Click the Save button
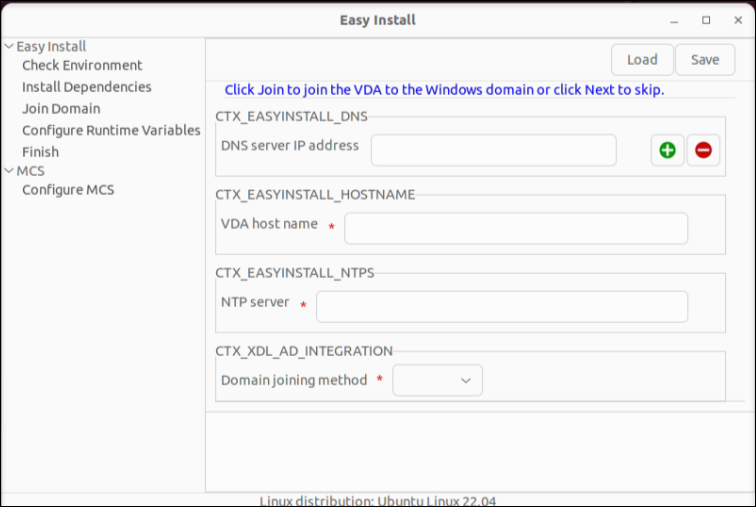The image size is (756, 507). click(x=705, y=60)
